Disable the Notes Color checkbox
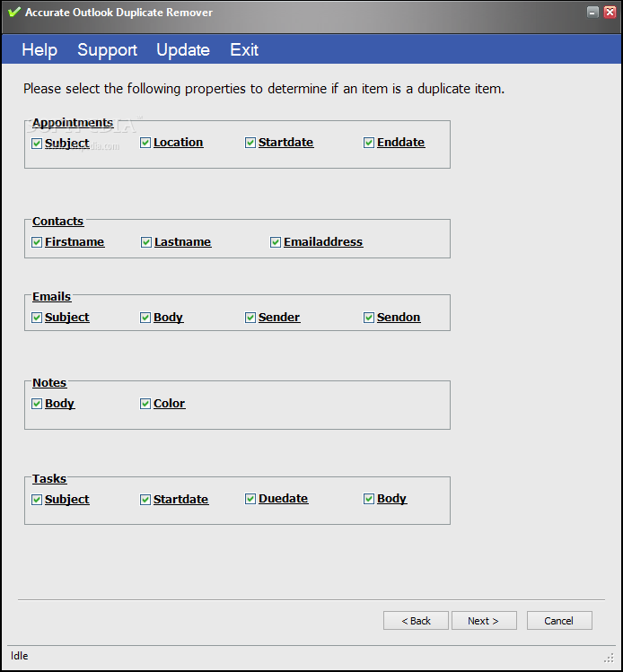Viewport: 623px width, 672px height. pos(145,404)
